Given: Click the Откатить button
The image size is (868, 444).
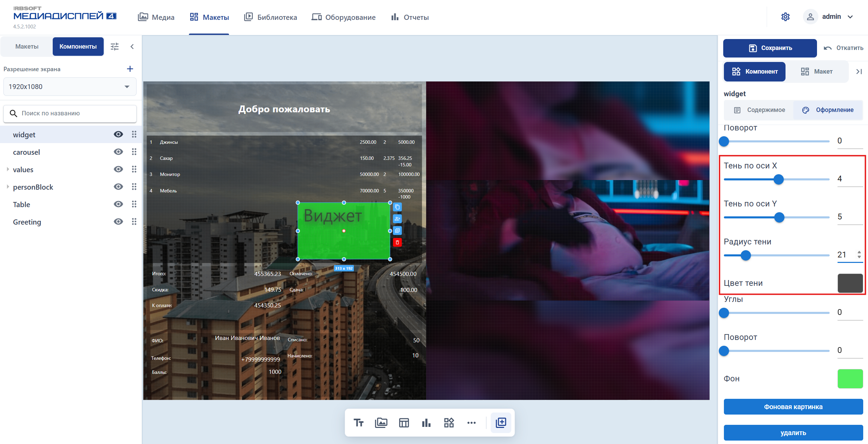Looking at the screenshot, I should (843, 48).
